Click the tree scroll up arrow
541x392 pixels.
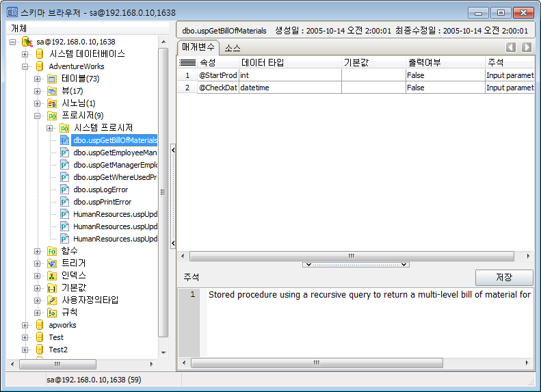click(163, 42)
